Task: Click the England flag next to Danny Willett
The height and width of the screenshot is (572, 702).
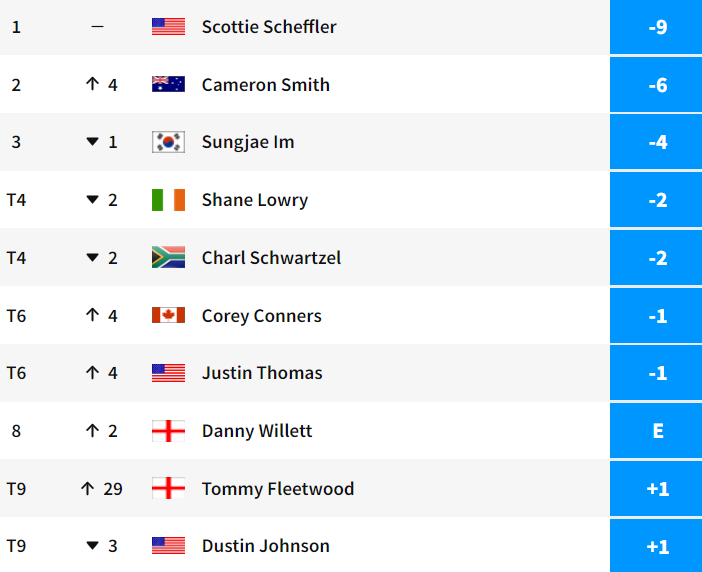Action: (x=168, y=431)
